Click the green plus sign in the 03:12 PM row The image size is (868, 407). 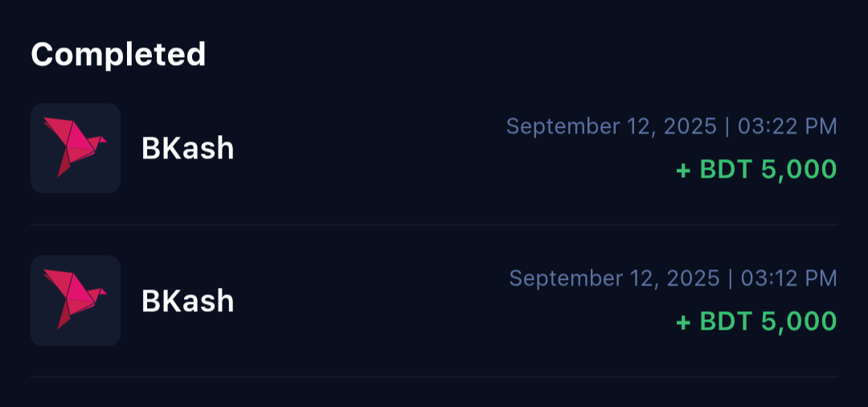point(683,323)
